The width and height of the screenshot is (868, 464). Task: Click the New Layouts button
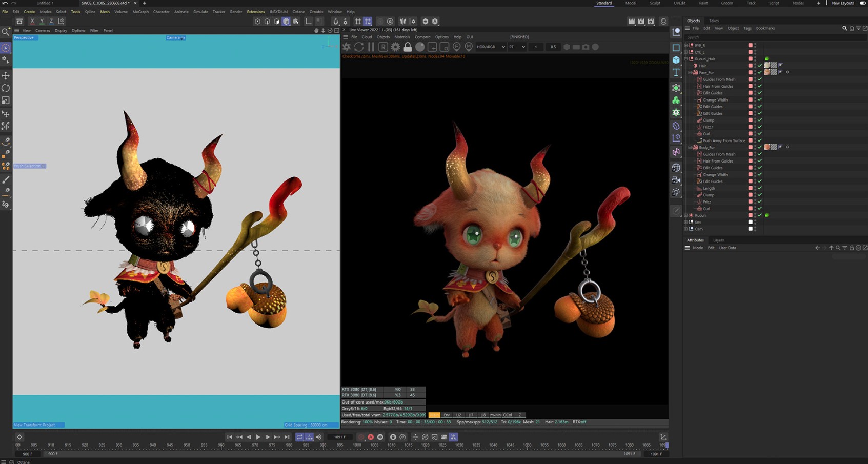coord(842,3)
